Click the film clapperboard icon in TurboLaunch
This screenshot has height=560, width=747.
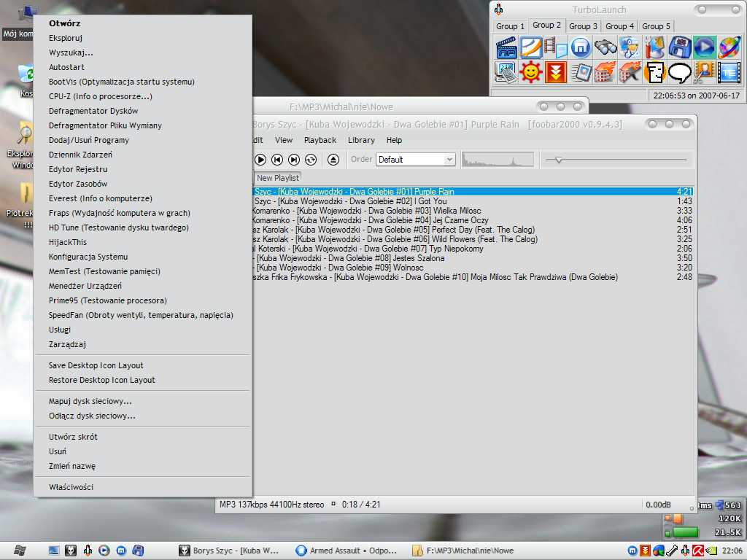506,48
